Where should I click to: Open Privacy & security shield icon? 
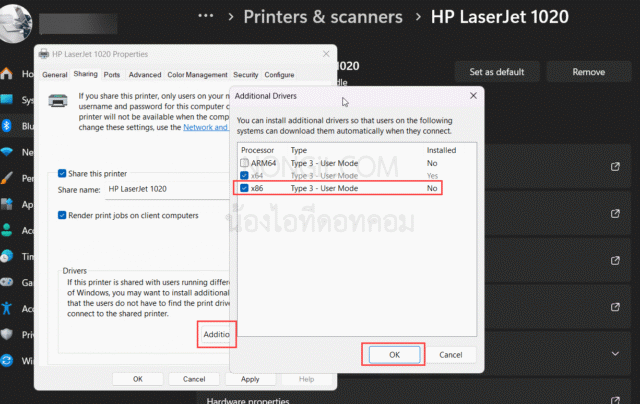point(7,335)
